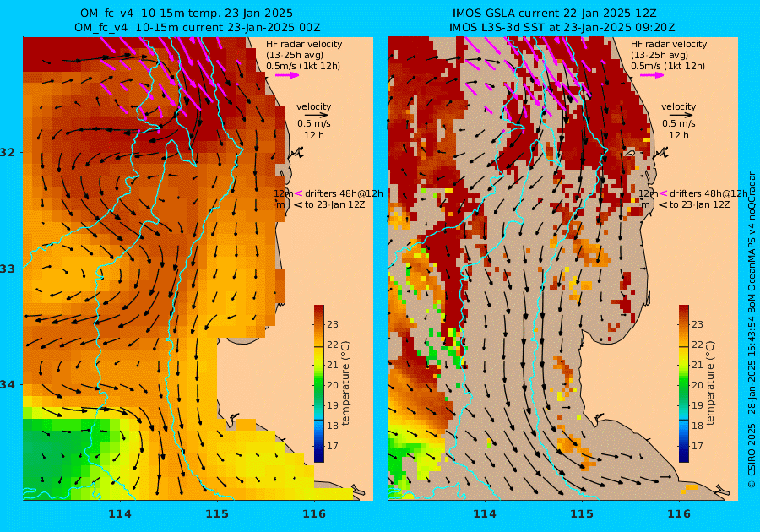Click the magenta HF radar arrow in IMOS panel
760x532 pixels.
click(x=652, y=75)
